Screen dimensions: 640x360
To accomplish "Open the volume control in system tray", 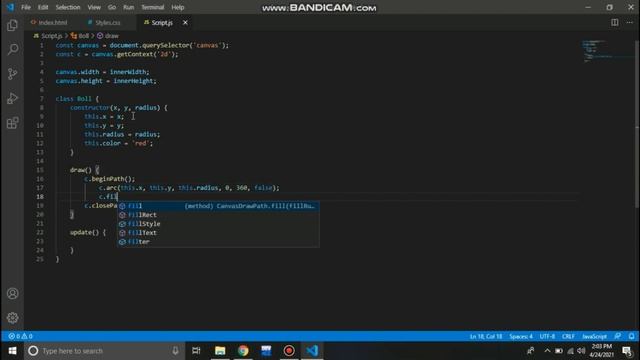I will [581, 351].
